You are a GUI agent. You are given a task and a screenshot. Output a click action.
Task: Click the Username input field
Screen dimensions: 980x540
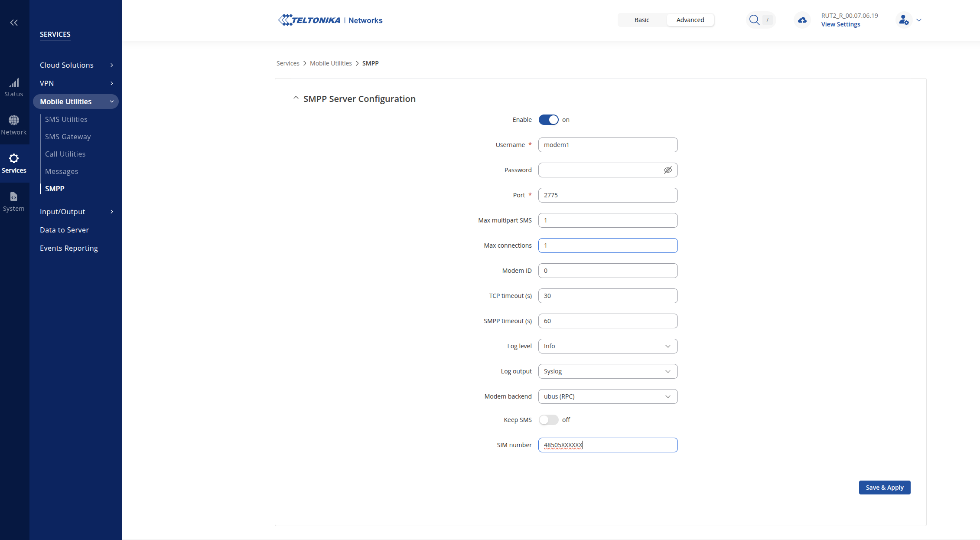coord(608,145)
